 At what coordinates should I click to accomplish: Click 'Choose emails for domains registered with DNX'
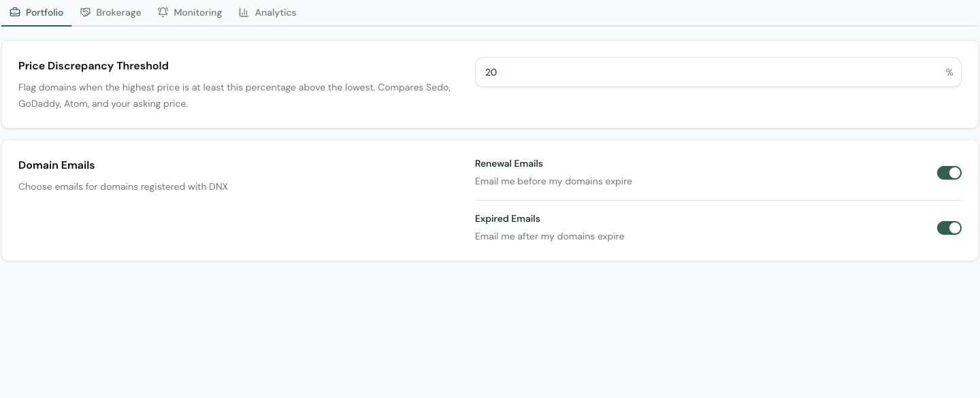tap(123, 187)
